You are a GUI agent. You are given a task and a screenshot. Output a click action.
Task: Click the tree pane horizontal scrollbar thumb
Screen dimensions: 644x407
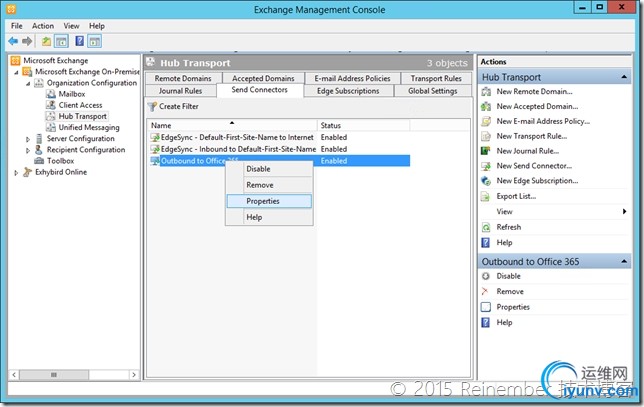[x=54, y=375]
